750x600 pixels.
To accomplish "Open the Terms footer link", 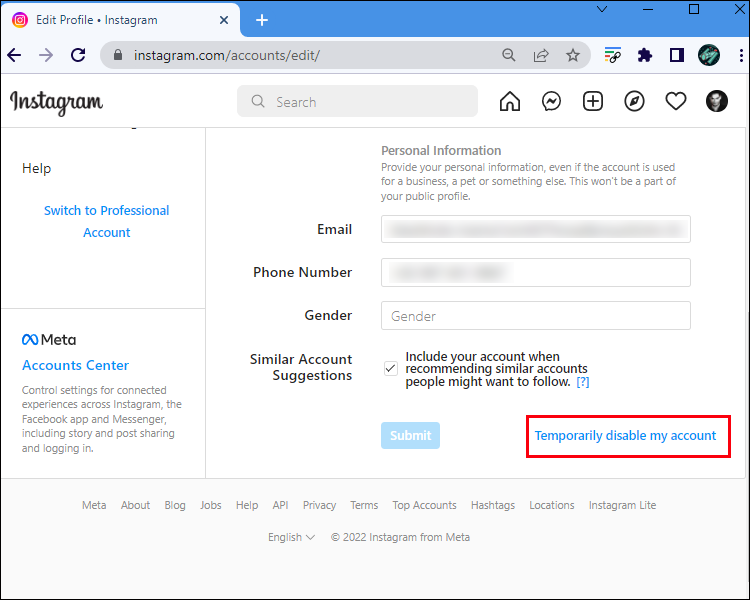I will click(x=364, y=505).
